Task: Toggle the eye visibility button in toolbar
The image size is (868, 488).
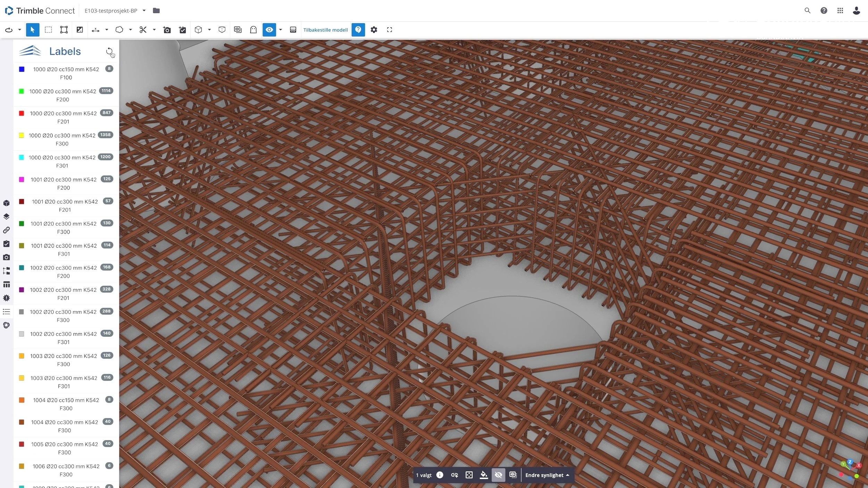Action: coord(269,30)
